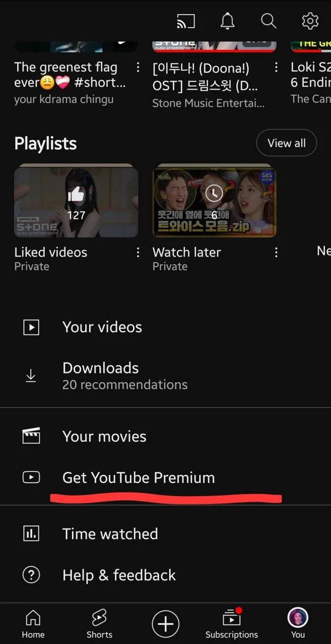
Task: Tap 'Liked videos' playlist title
Action: coord(51,252)
